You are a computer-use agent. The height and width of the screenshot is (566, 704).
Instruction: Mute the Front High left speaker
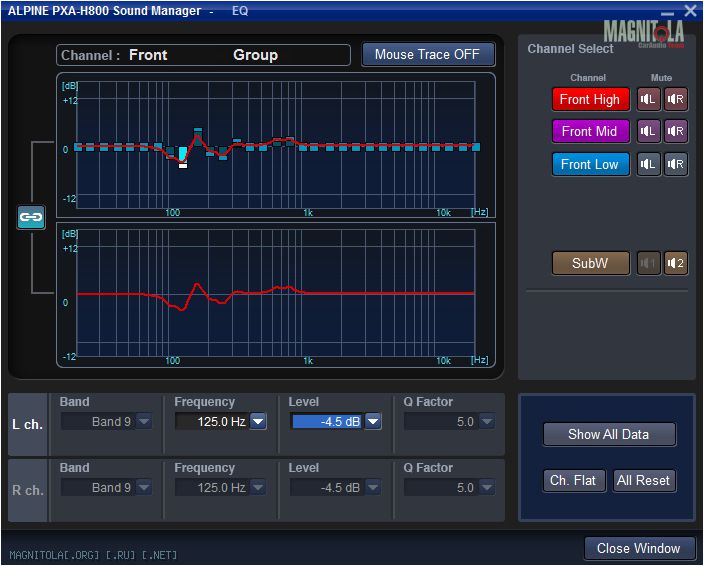pos(649,99)
